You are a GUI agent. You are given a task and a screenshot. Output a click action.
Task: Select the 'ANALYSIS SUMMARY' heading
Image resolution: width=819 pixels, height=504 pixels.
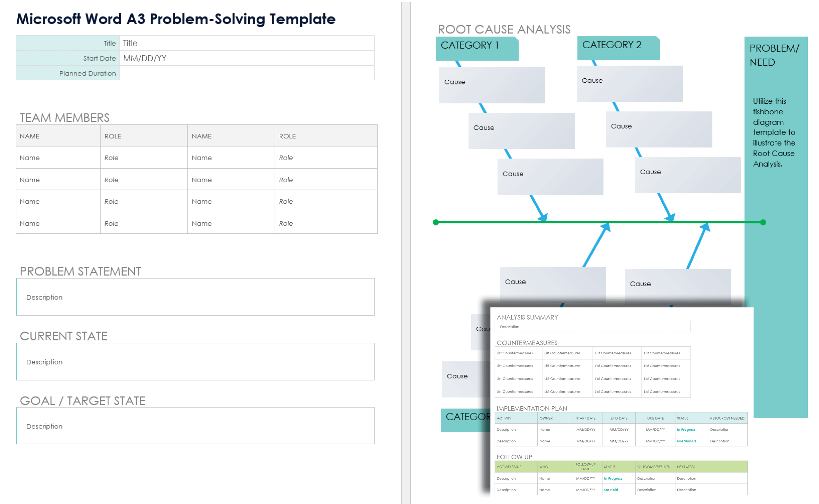[x=527, y=317]
